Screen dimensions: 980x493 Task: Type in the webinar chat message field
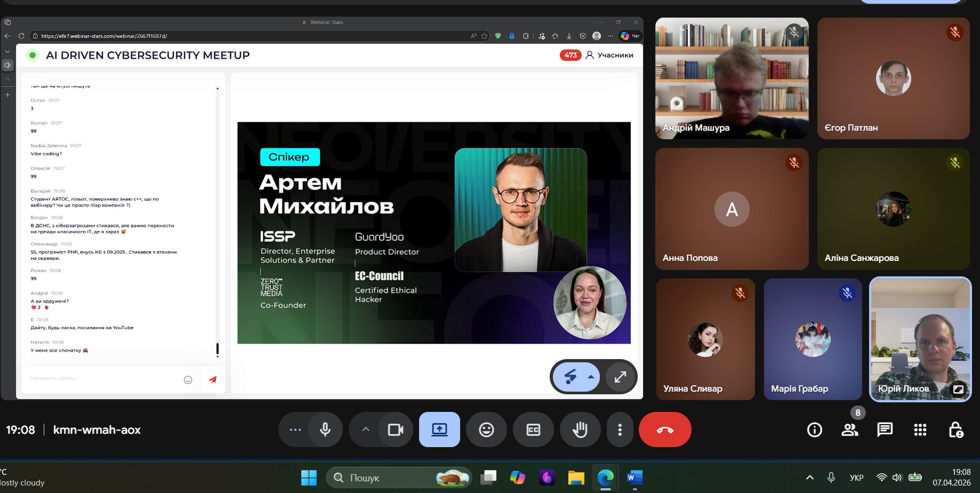[101, 378]
